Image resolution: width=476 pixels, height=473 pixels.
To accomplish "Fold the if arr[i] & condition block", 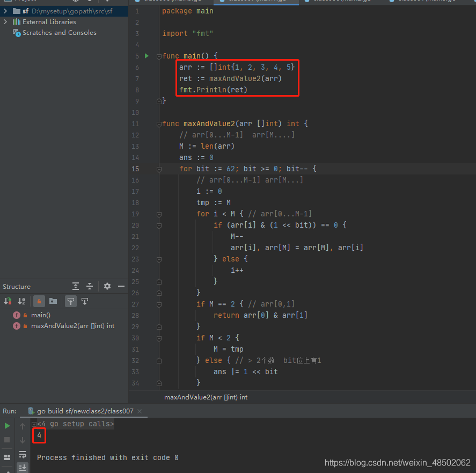I will click(159, 225).
